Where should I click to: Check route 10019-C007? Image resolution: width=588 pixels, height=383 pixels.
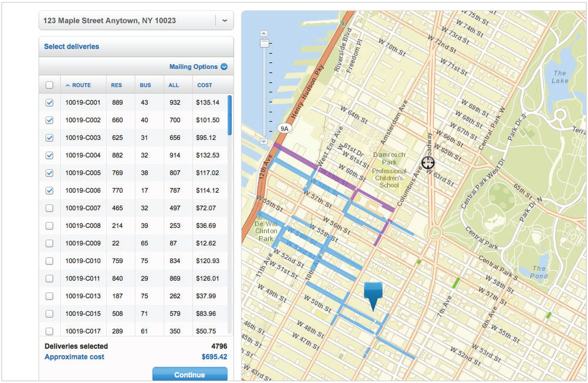pyautogui.click(x=49, y=208)
